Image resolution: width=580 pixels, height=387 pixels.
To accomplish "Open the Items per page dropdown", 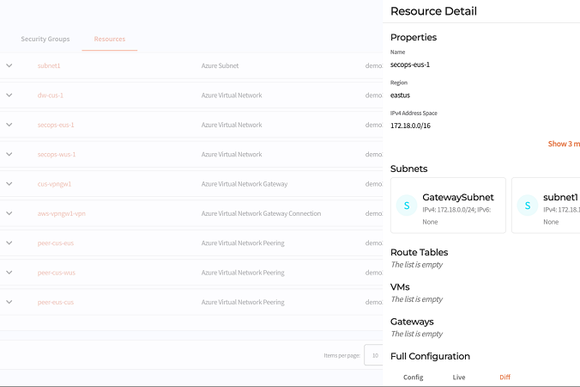I will pos(374,355).
